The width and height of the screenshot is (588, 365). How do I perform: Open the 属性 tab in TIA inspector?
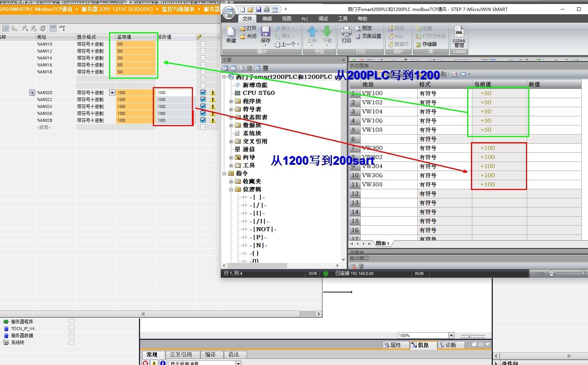pyautogui.click(x=395, y=345)
